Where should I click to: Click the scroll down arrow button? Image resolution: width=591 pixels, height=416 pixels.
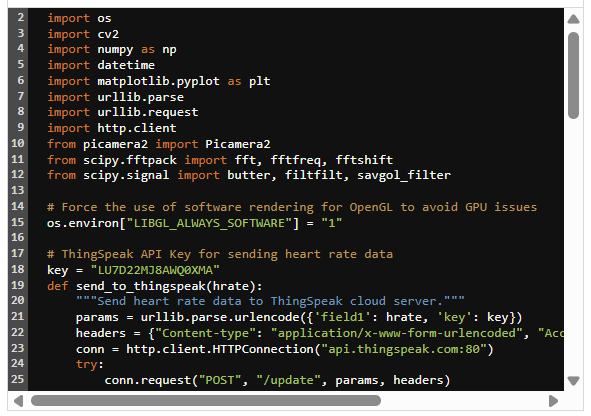pyautogui.click(x=573, y=381)
